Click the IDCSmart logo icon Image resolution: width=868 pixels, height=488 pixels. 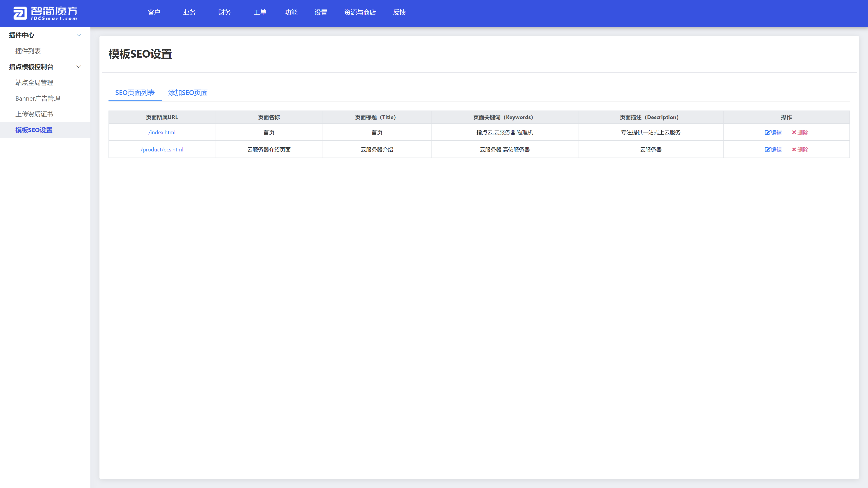(x=20, y=13)
